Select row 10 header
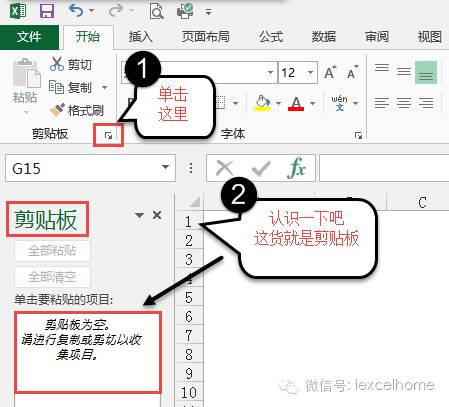This screenshot has width=449, height=407. click(x=189, y=392)
